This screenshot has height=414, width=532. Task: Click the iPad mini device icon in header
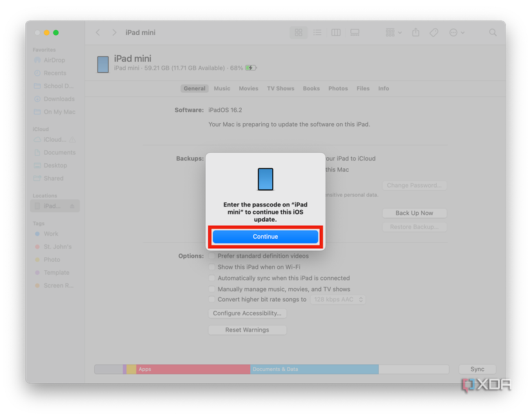(103, 64)
